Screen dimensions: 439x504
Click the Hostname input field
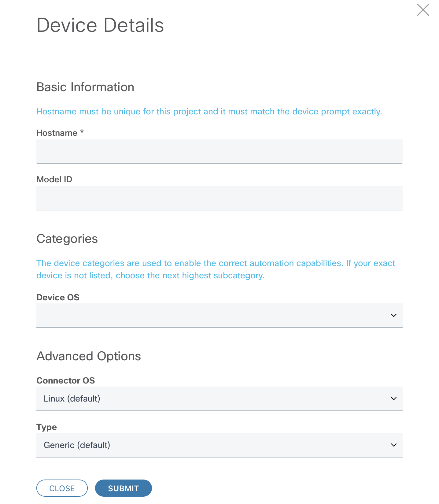(219, 152)
